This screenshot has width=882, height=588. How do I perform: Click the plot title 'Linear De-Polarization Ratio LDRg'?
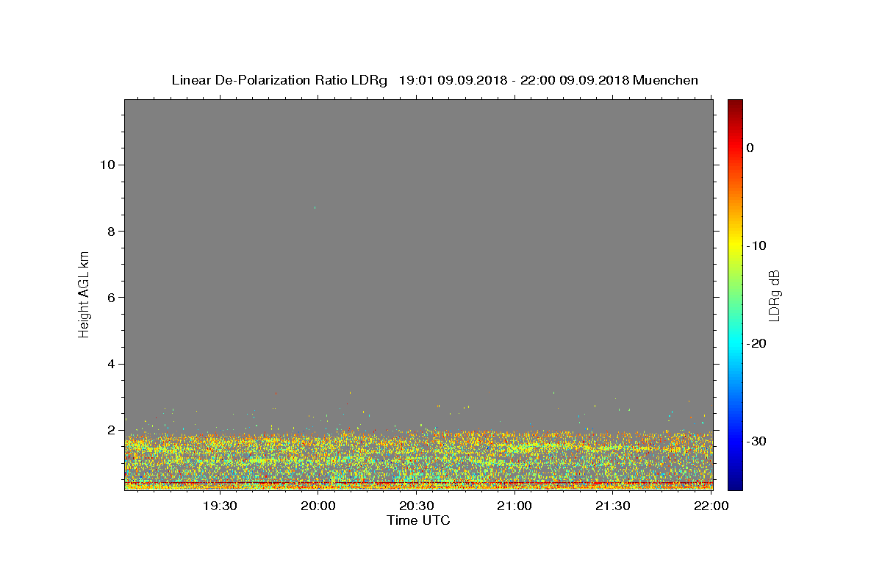click(x=279, y=80)
